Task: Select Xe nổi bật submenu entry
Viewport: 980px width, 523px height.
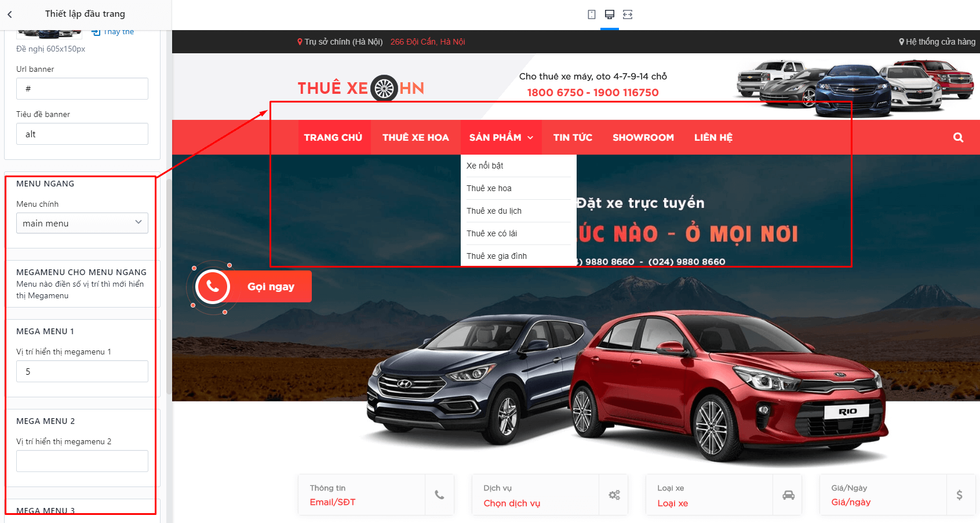Action: [485, 166]
